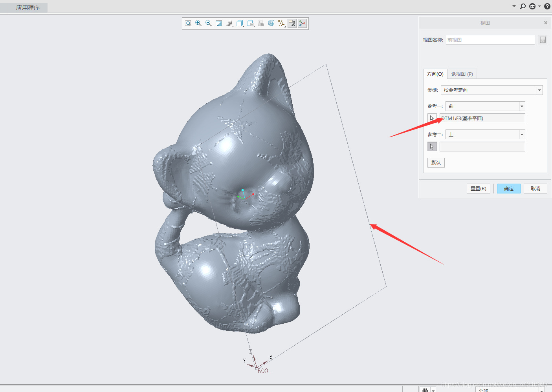
Task: Open the view manager cube-with-list icon
Action: (251, 24)
